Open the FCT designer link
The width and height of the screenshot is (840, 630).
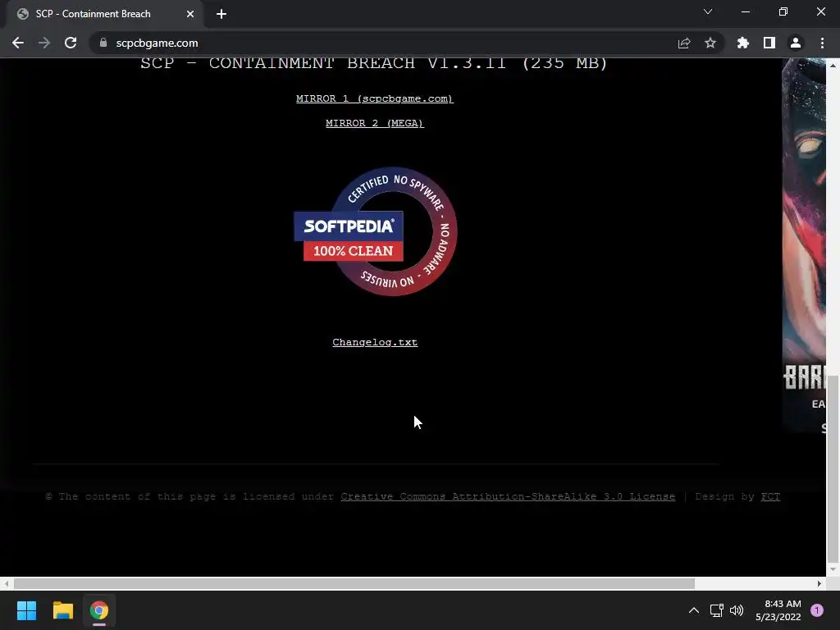[770, 496]
